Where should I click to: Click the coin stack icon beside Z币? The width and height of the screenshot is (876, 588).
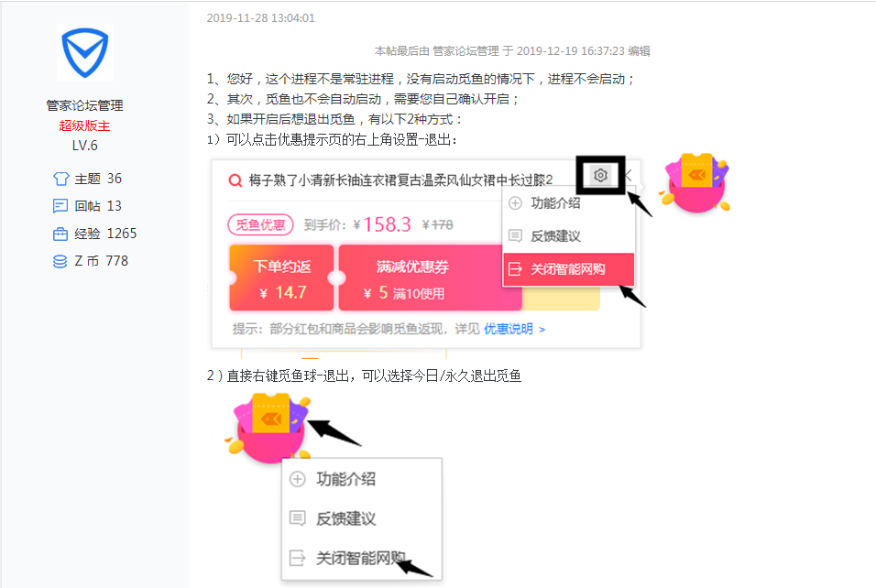click(60, 261)
